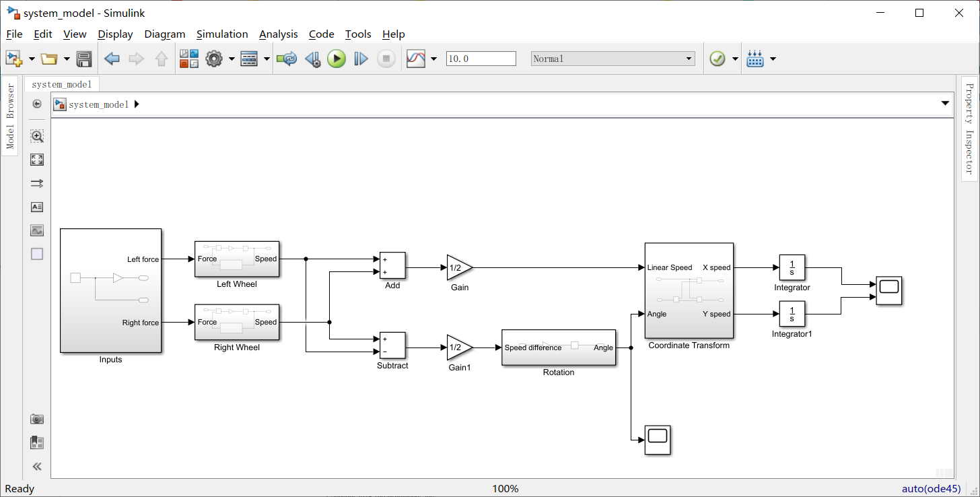Image resolution: width=980 pixels, height=497 pixels.
Task: Stop the simulation
Action: (x=385, y=59)
